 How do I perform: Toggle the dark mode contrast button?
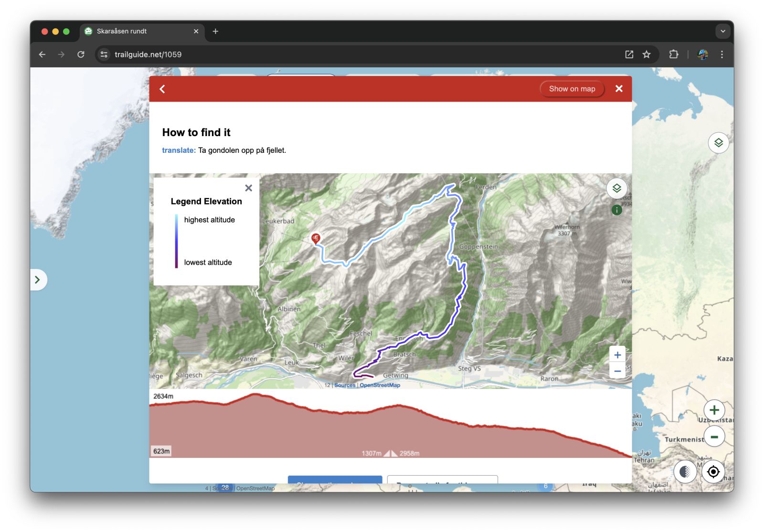click(685, 472)
